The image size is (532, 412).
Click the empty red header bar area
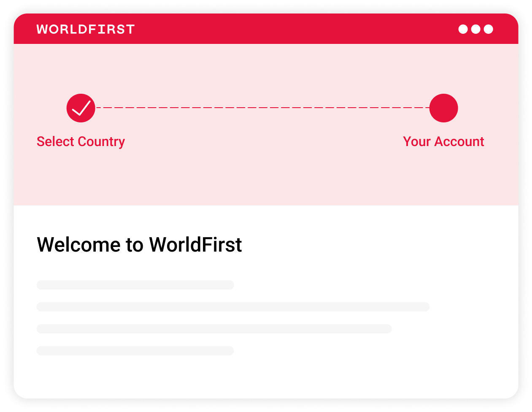click(x=295, y=29)
